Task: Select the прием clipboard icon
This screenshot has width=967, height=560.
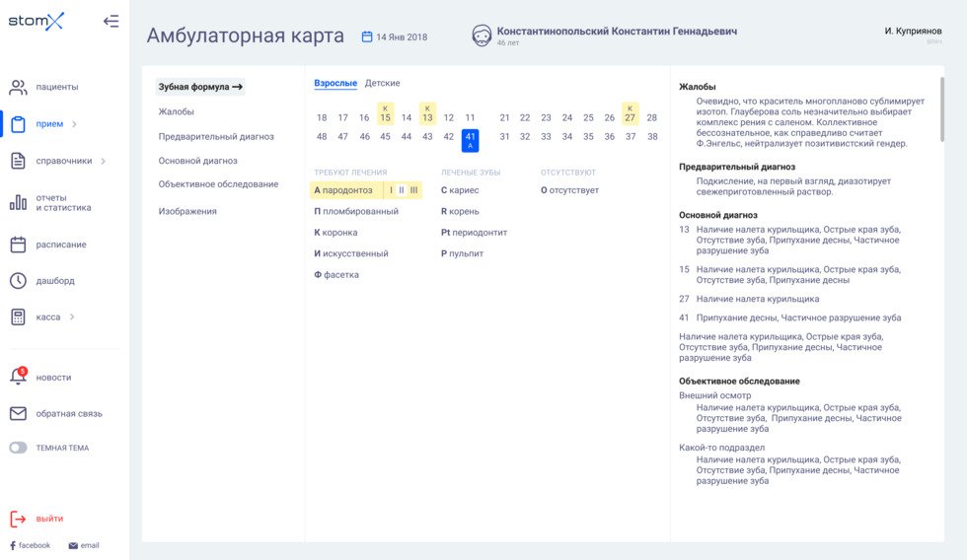Action: click(x=18, y=124)
